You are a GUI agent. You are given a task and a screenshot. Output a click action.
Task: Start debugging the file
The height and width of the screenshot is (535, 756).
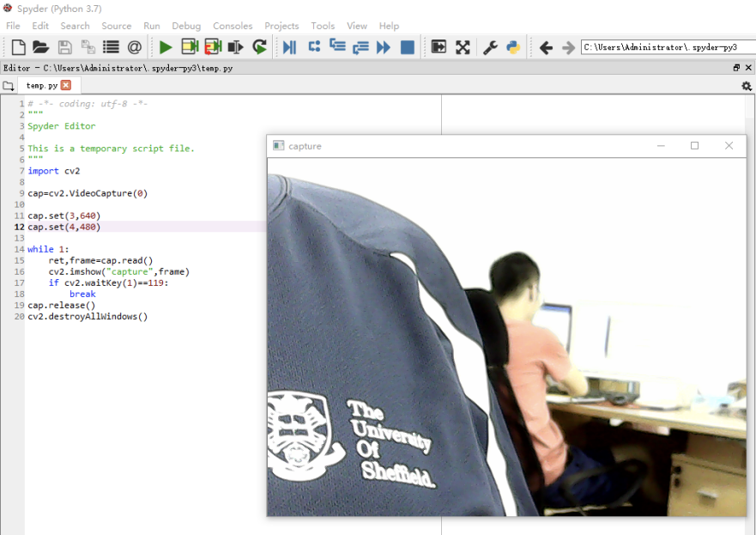point(290,47)
